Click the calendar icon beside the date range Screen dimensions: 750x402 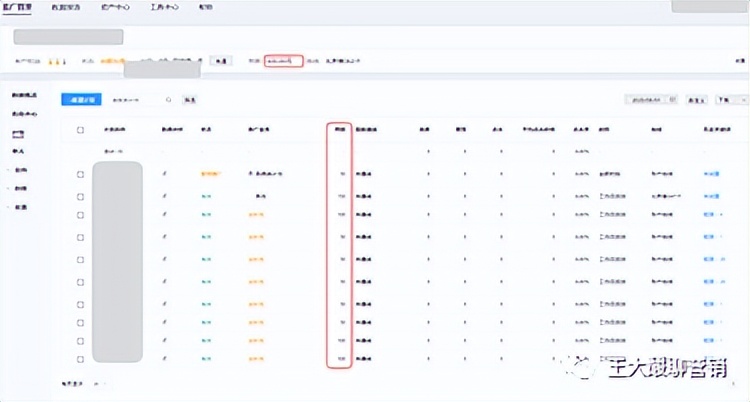point(674,100)
